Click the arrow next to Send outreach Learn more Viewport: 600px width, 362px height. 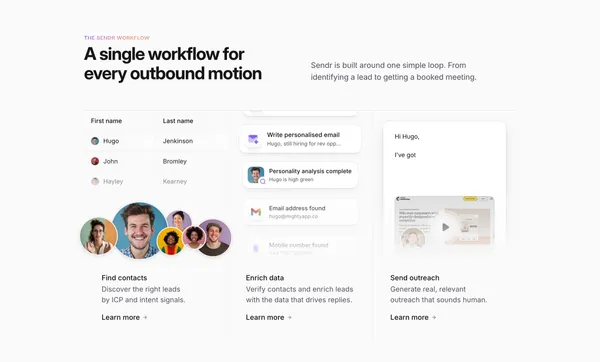(x=434, y=317)
